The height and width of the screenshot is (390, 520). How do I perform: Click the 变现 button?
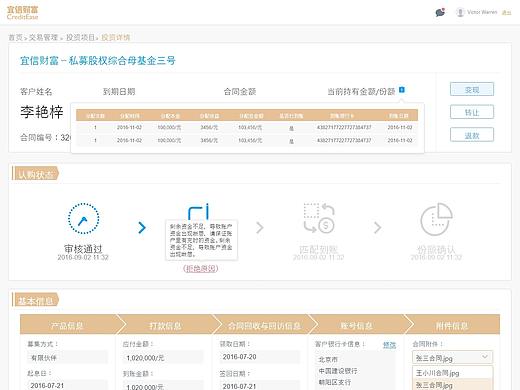[472, 89]
